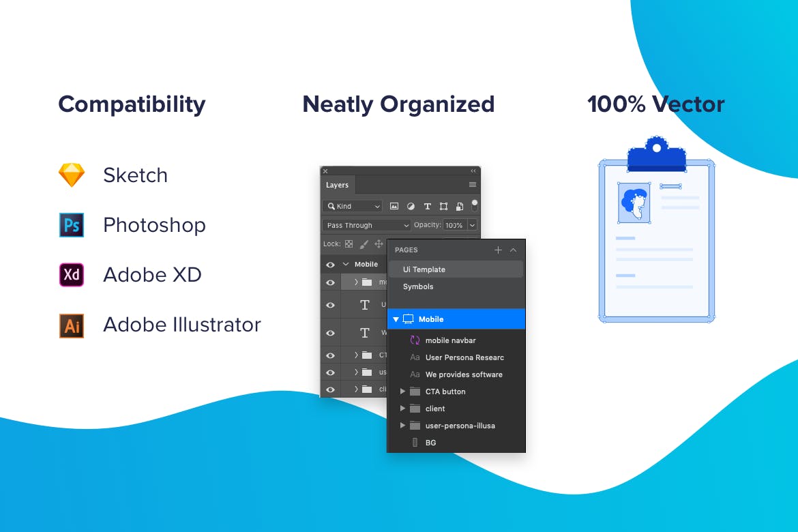Screen dimensions: 798x532
Task: Toggle layer filtering switch on
Action: tap(475, 205)
